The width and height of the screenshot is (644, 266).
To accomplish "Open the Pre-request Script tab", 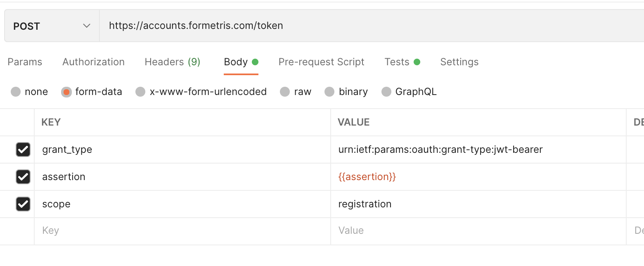I will [321, 62].
